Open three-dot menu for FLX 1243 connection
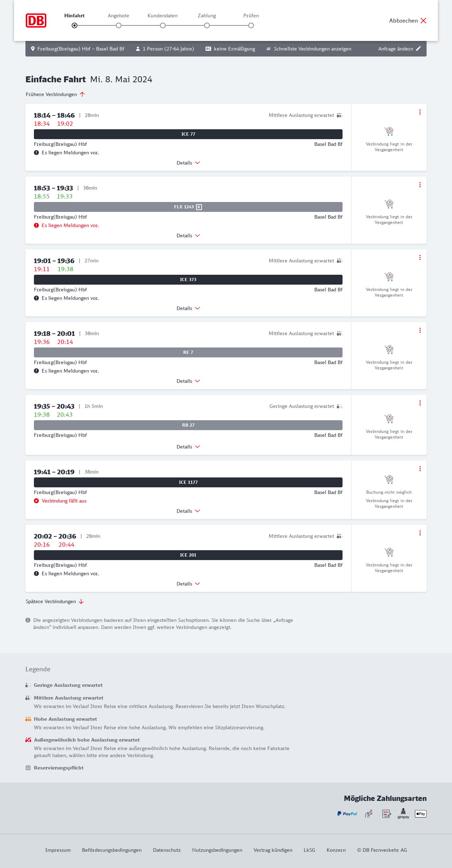 tap(420, 185)
